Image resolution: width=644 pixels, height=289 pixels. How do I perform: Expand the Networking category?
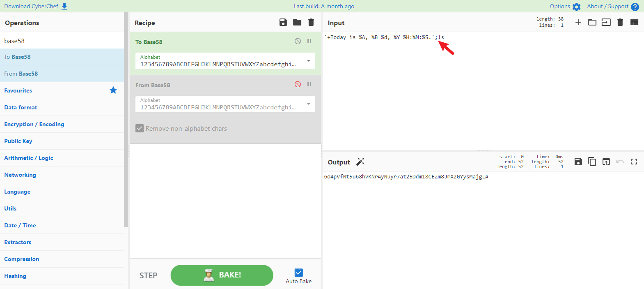(62, 175)
